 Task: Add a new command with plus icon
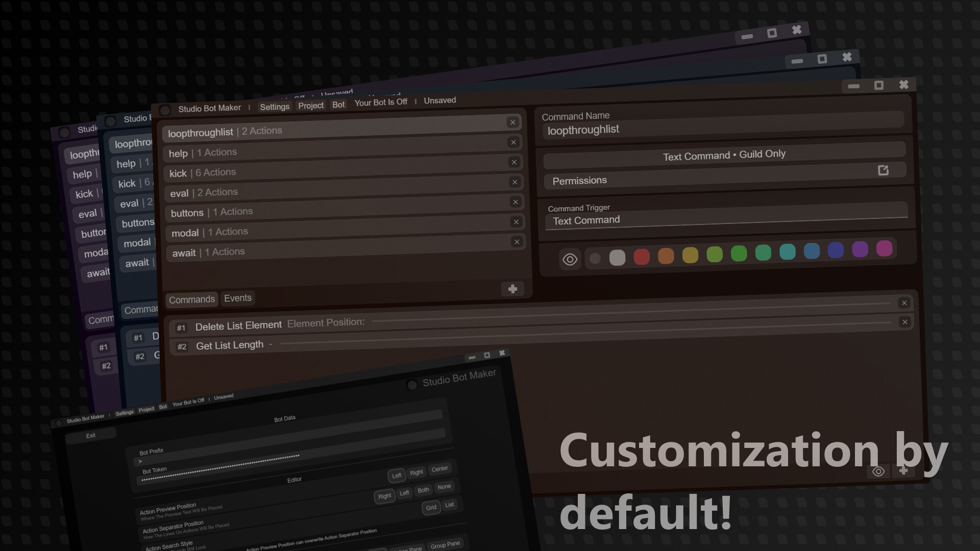(x=512, y=289)
